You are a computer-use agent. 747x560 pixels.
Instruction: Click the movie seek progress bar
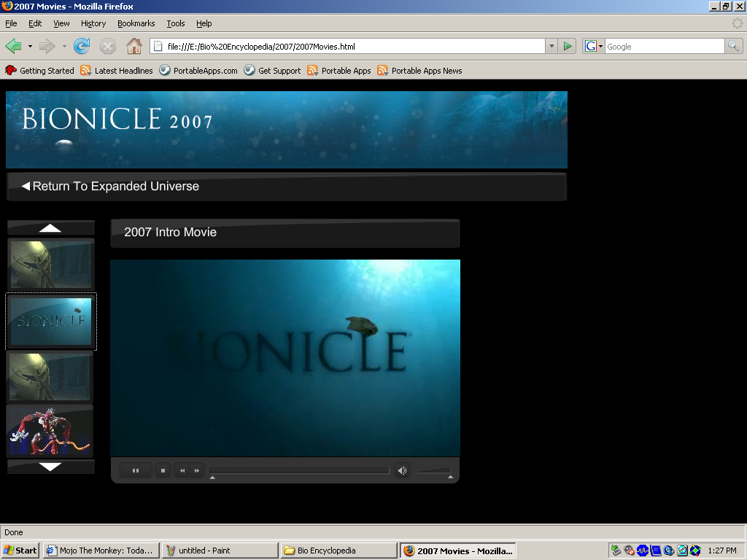300,470
